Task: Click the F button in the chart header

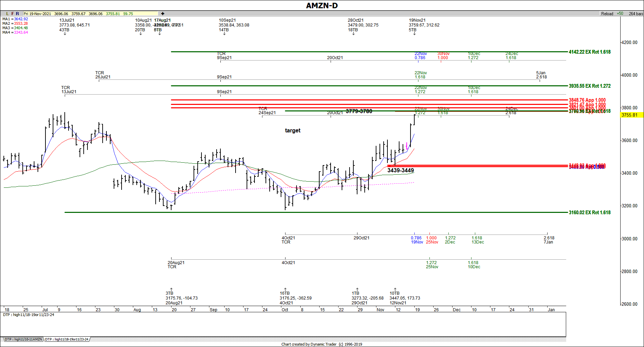Action: coord(13,14)
